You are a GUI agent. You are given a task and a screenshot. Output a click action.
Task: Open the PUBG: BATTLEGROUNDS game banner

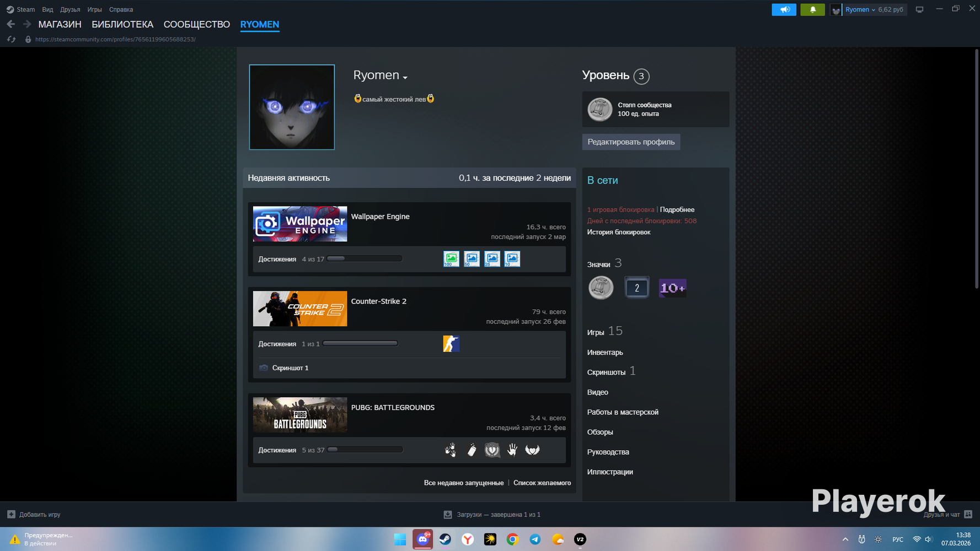pyautogui.click(x=300, y=415)
